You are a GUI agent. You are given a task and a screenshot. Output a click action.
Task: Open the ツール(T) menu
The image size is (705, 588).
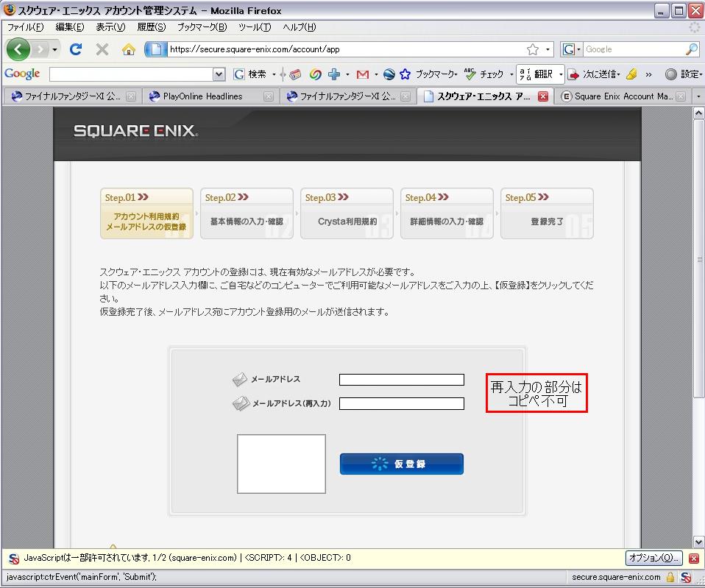click(255, 27)
